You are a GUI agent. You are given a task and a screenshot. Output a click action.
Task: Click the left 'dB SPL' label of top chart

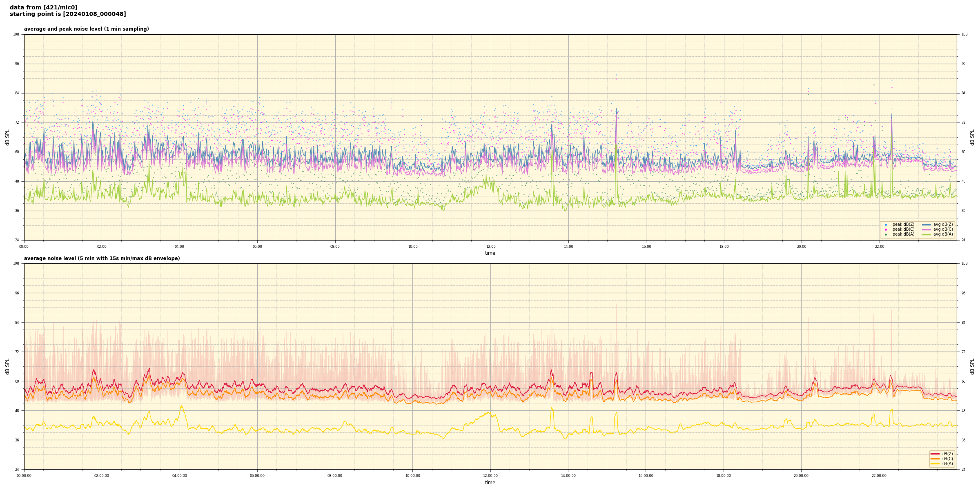click(x=7, y=137)
